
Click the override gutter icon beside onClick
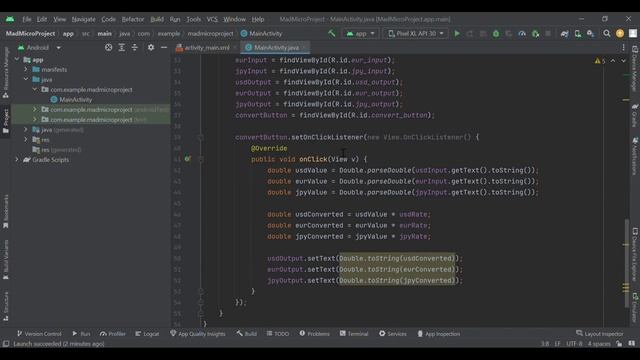click(x=187, y=159)
